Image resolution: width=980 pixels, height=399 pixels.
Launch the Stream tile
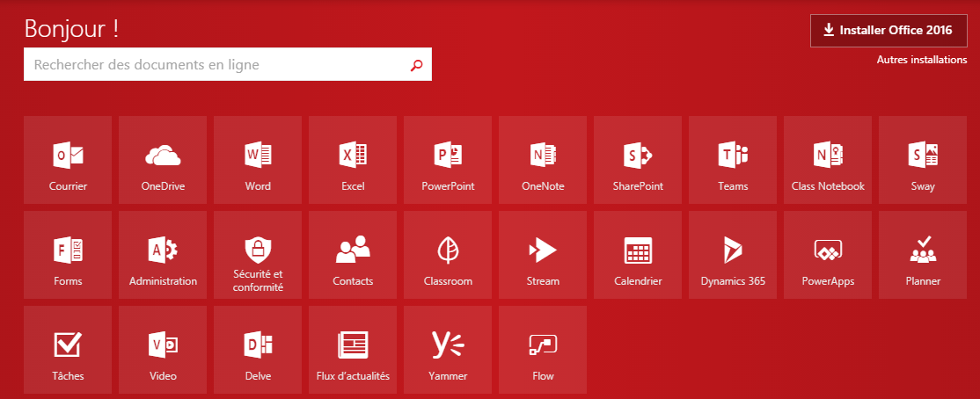pos(543,255)
